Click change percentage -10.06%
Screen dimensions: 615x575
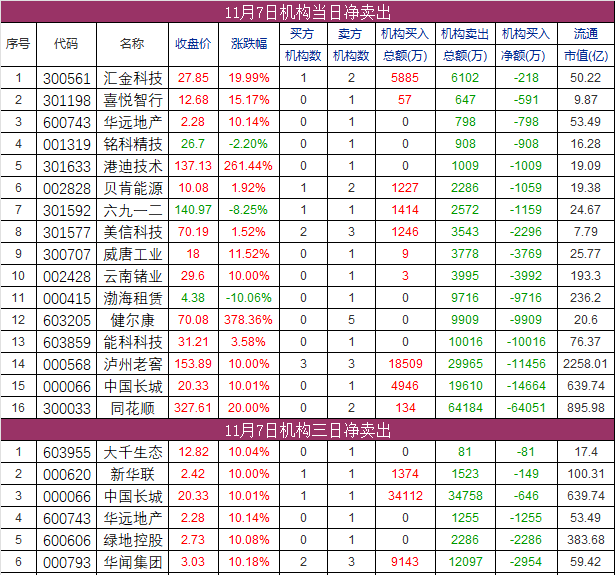[249, 298]
